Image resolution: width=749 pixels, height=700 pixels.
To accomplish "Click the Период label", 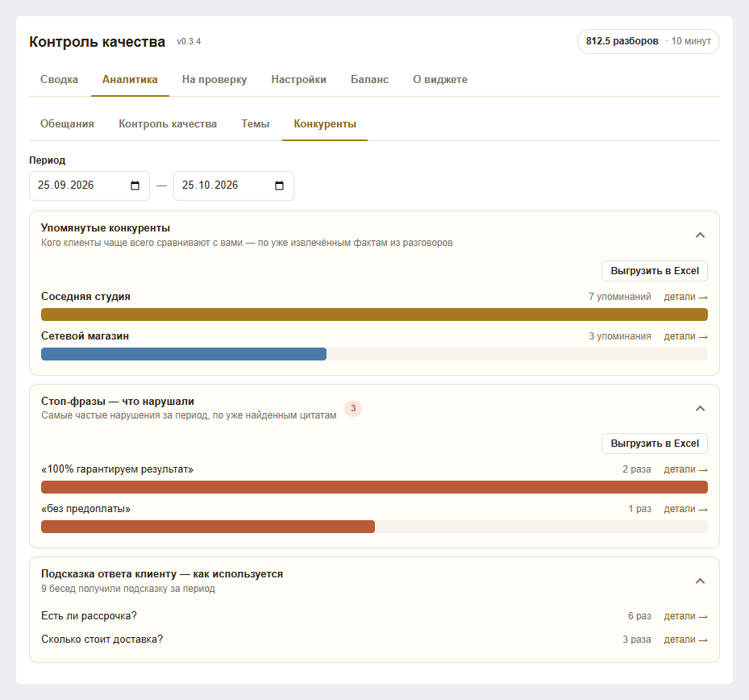I will coord(48,160).
